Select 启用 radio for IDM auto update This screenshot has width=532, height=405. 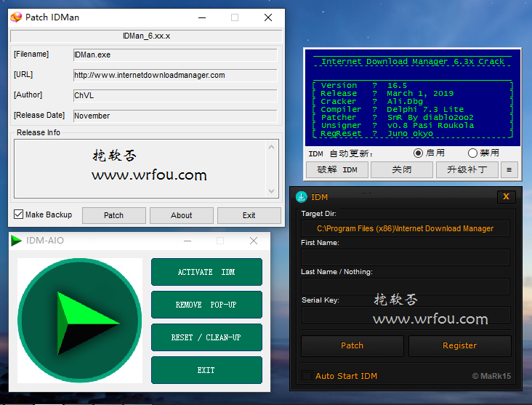pyautogui.click(x=418, y=153)
